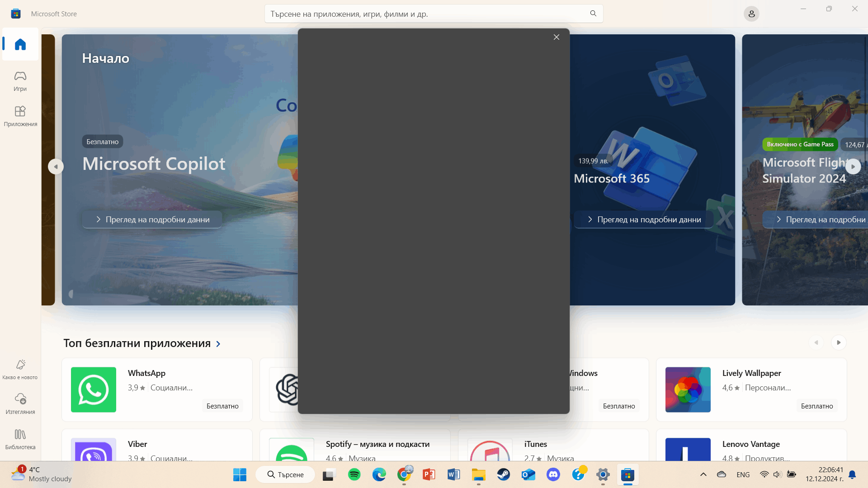This screenshot has height=488, width=868.
Task: Click Microsoft Store taskbar icon
Action: point(628,474)
